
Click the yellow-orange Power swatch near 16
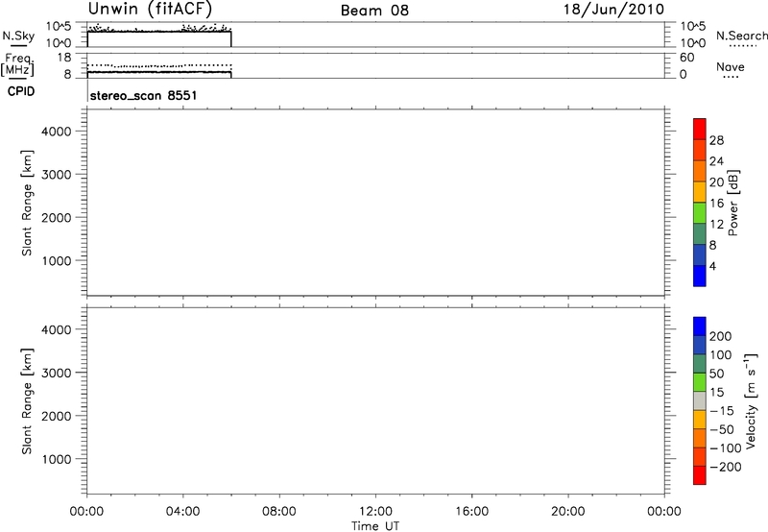(700, 192)
